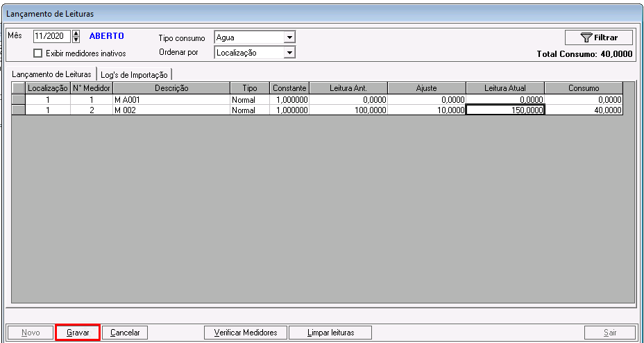
Task: Click the Descrição column header
Action: coord(171,88)
